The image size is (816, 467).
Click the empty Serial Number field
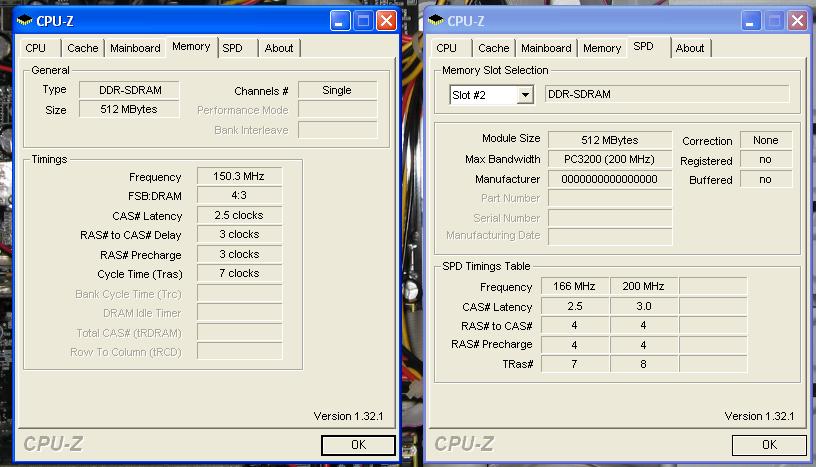[x=610, y=218]
